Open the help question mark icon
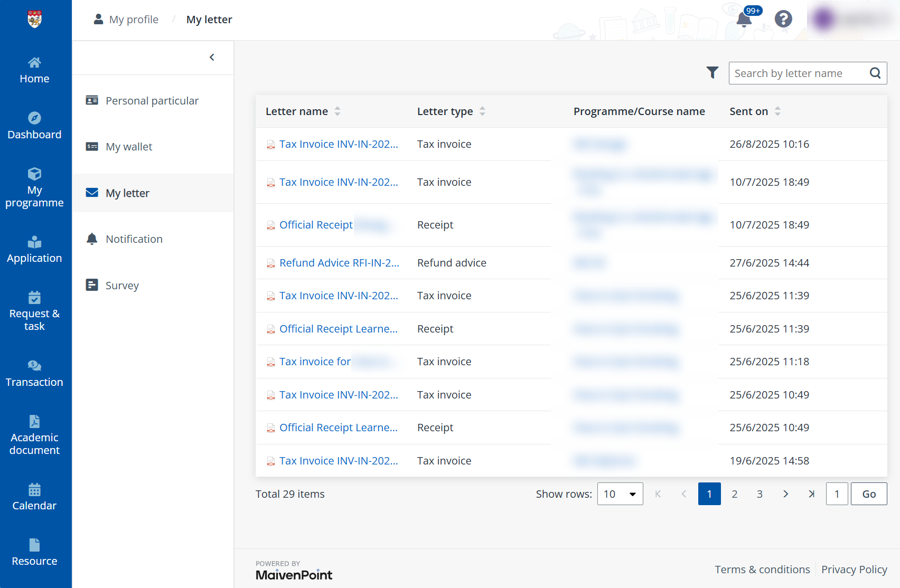 click(783, 20)
